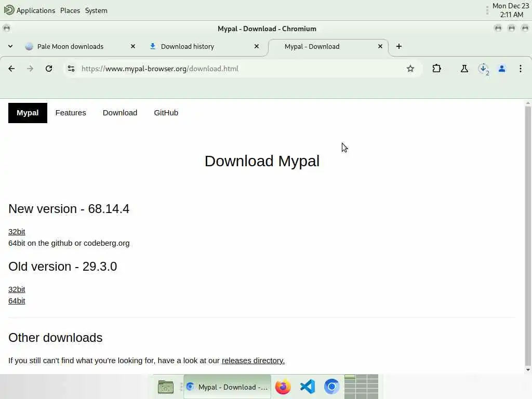This screenshot has width=532, height=399.
Task: Click the MATE logo icon in top panel
Action: point(9,10)
